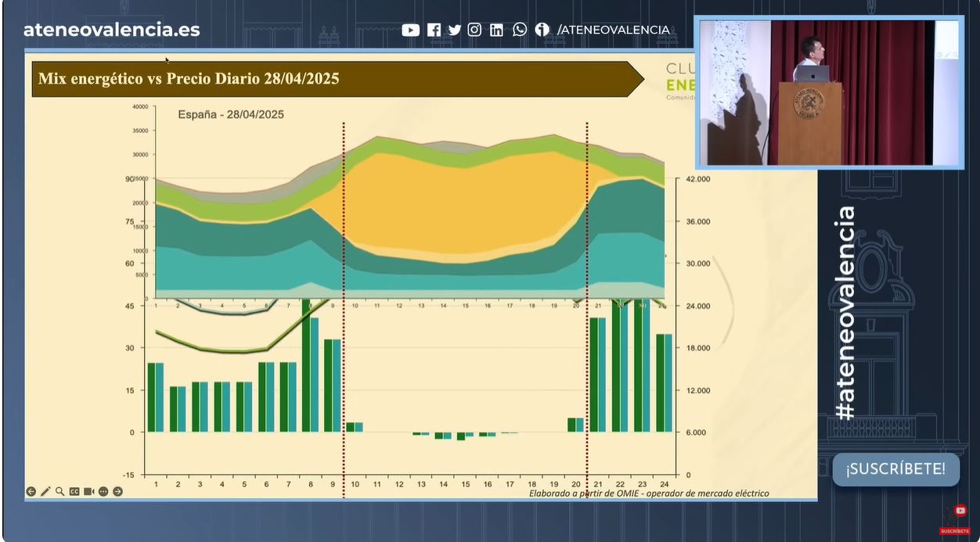
Task: Select the pen annotation tool
Action: point(45,491)
